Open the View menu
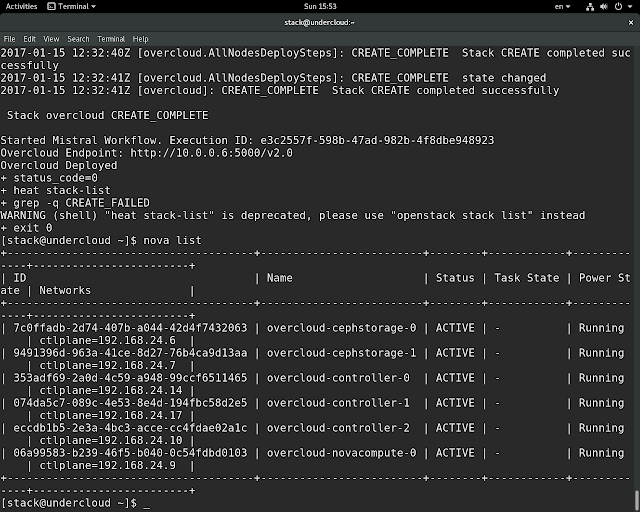Viewport: 640px width, 512px height. pos(51,39)
